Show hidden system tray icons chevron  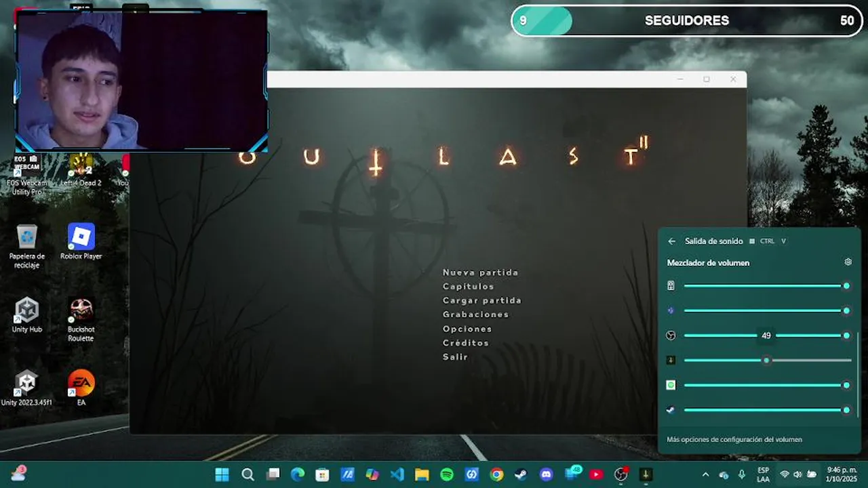705,474
